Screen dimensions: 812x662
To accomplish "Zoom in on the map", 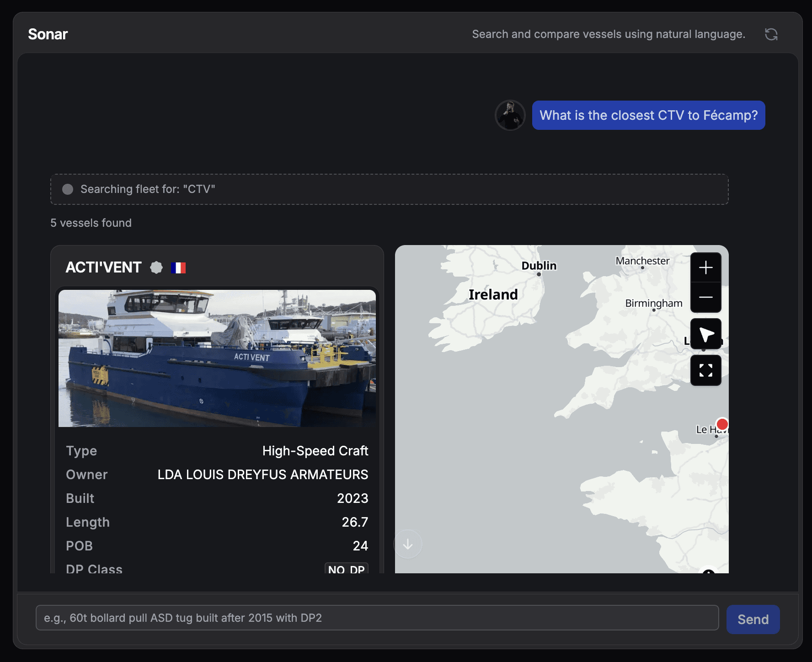I will (706, 267).
